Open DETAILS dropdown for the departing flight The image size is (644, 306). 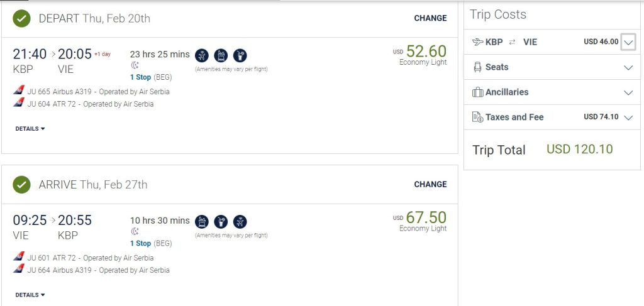tap(30, 129)
